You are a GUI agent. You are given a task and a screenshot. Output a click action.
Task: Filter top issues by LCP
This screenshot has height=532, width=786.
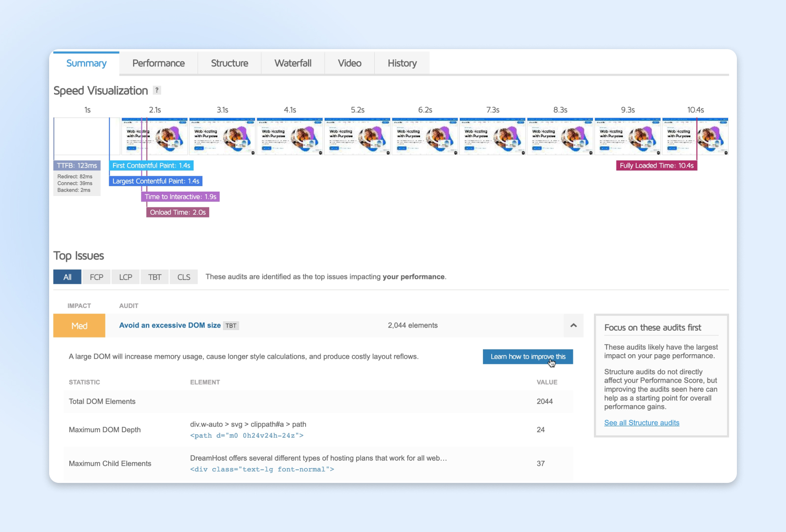pos(125,277)
